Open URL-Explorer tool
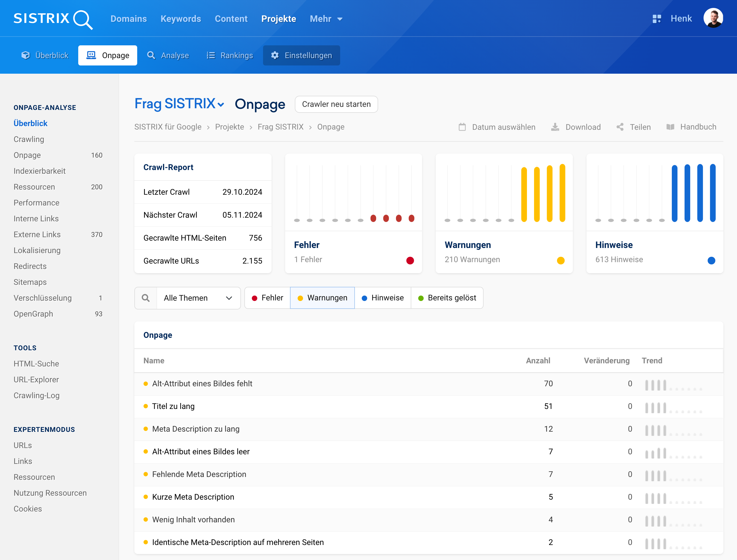737x560 pixels. [x=36, y=380]
